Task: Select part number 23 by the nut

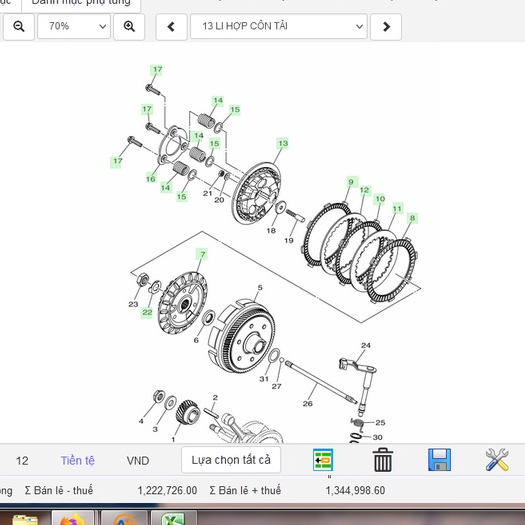Action: [x=133, y=304]
